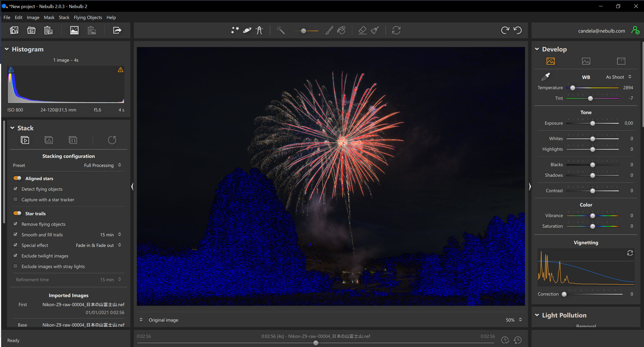Click the redo arrow icon
644x347 pixels.
click(x=505, y=31)
